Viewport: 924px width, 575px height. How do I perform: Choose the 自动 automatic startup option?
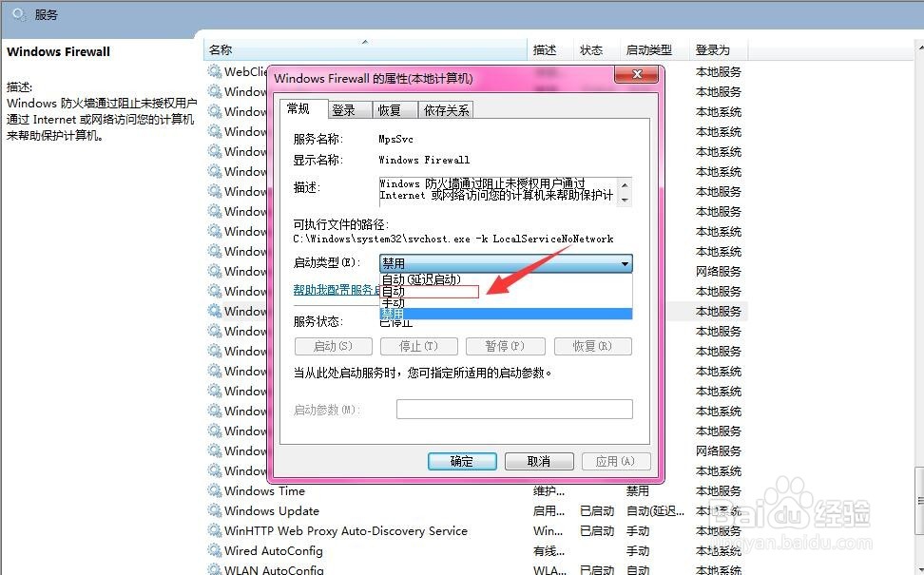506,291
